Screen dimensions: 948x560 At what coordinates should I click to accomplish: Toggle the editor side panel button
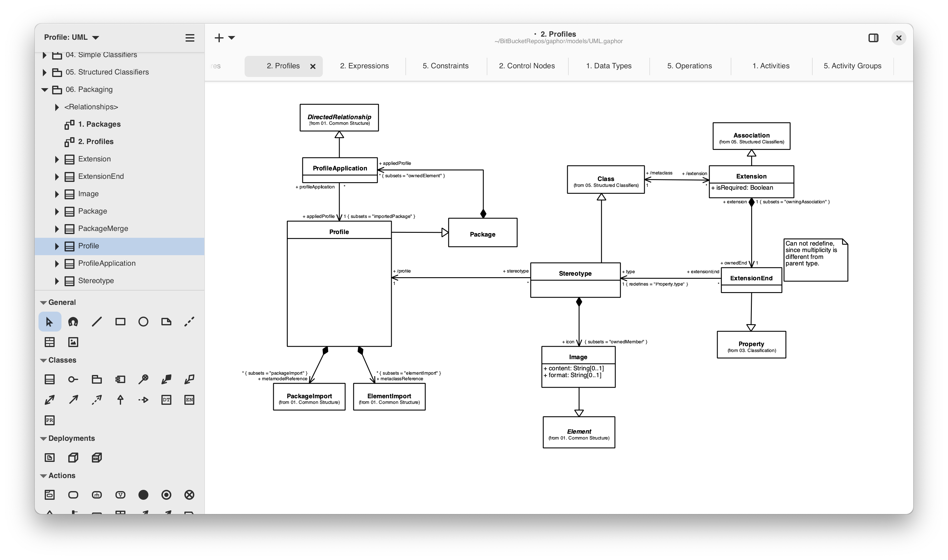873,38
